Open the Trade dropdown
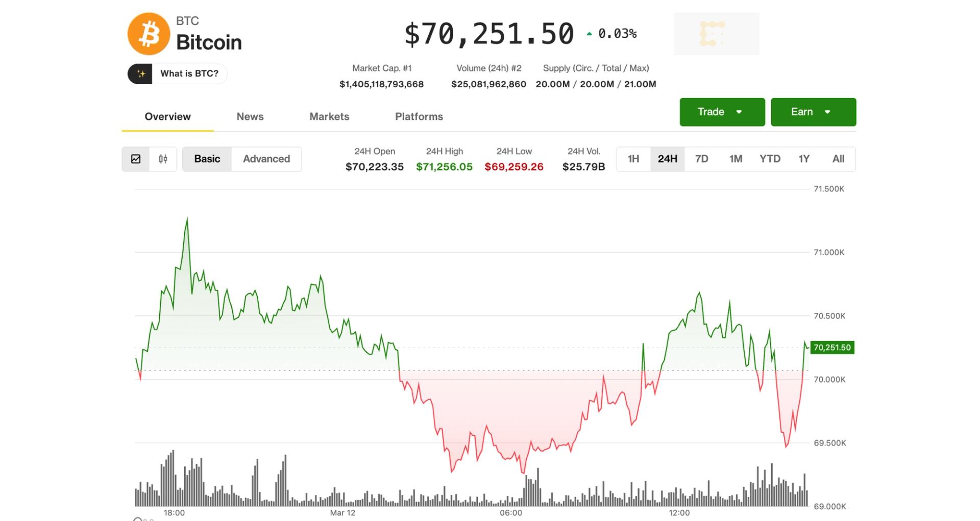This screenshot has width=980, height=521. [x=722, y=112]
